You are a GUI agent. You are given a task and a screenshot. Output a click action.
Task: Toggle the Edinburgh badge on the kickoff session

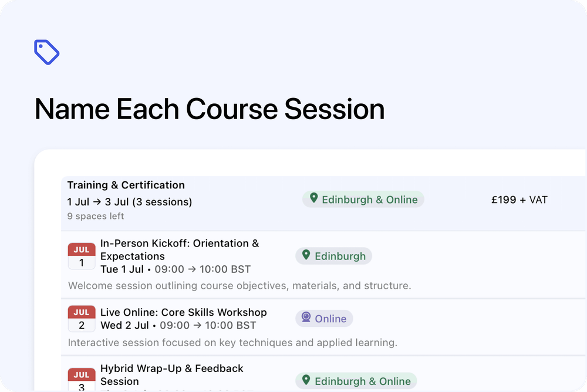(x=333, y=255)
